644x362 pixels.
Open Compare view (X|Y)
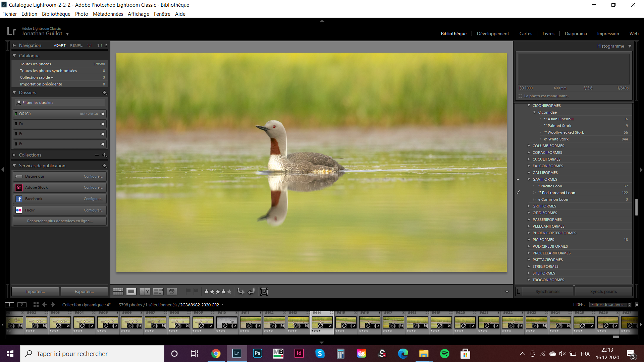click(145, 292)
